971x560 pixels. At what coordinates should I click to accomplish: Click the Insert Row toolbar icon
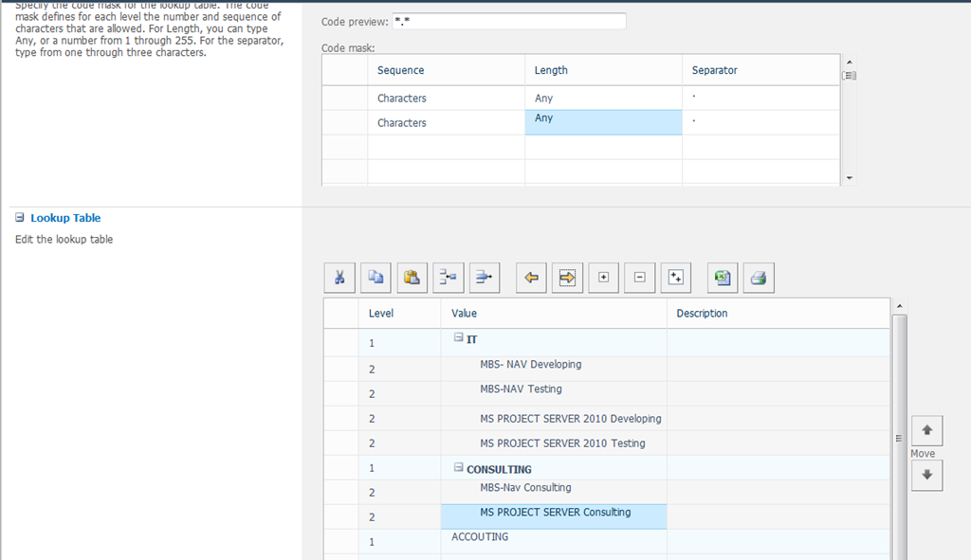coord(449,278)
